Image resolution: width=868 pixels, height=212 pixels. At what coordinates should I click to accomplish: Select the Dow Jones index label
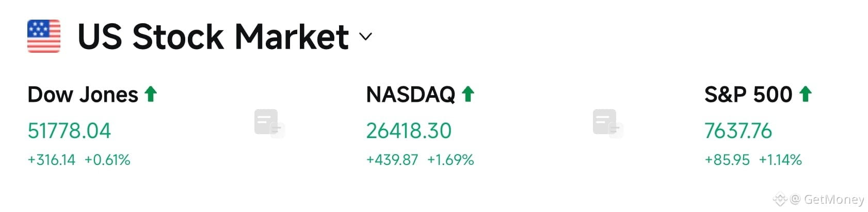(x=83, y=95)
